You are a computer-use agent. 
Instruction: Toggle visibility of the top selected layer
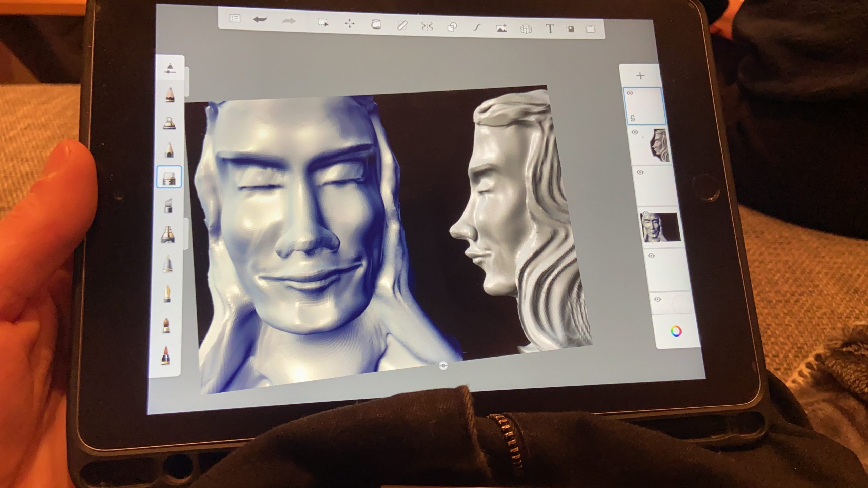[x=630, y=93]
